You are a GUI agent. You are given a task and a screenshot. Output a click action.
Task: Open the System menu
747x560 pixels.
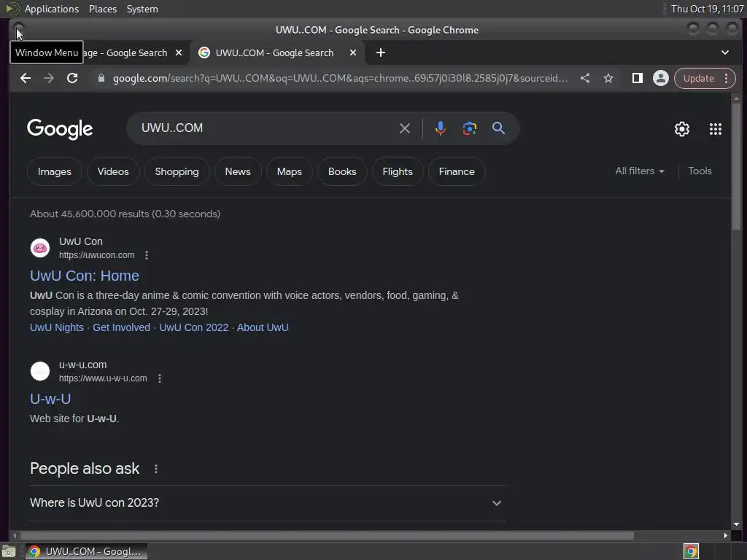(x=142, y=9)
